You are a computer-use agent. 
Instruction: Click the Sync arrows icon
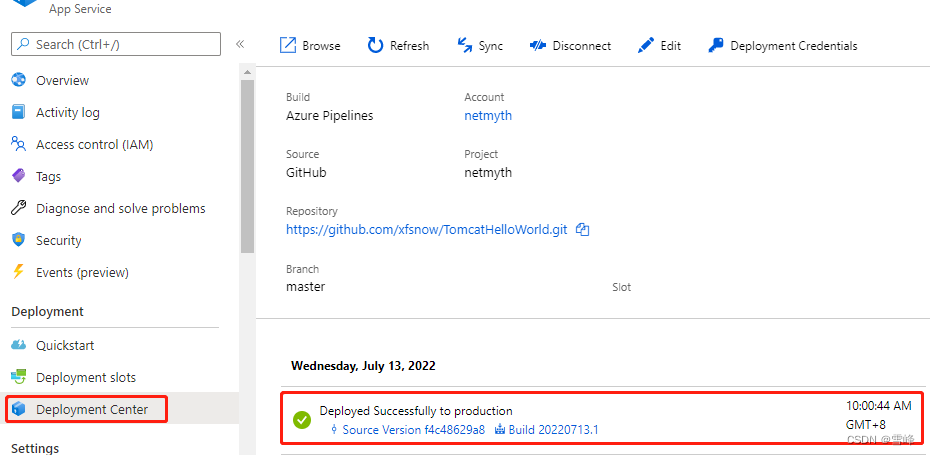coord(464,46)
